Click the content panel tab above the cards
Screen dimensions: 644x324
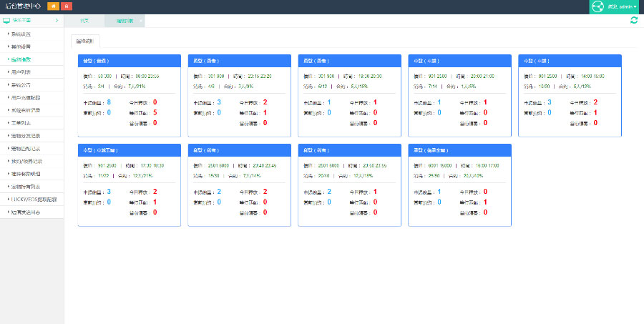coord(85,41)
